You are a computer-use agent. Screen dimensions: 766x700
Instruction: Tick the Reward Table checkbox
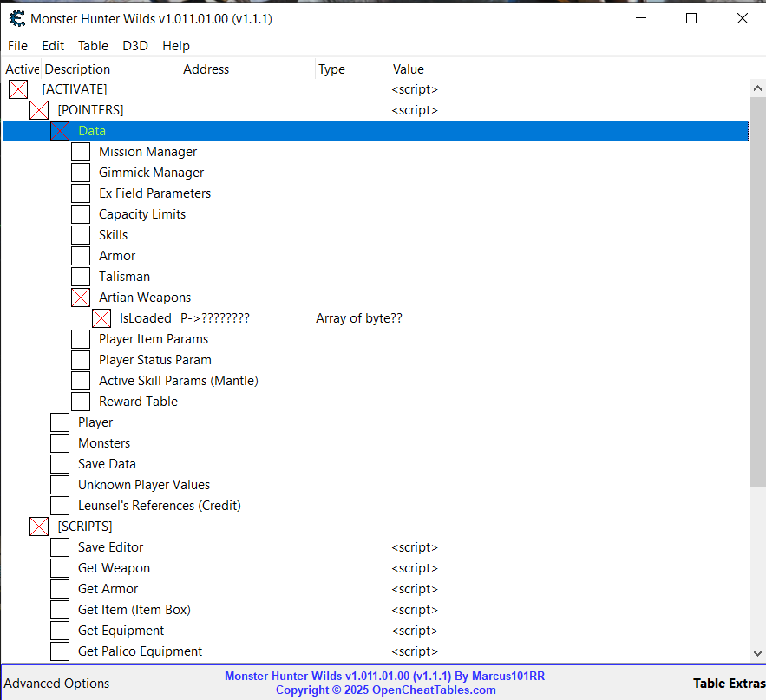click(81, 402)
